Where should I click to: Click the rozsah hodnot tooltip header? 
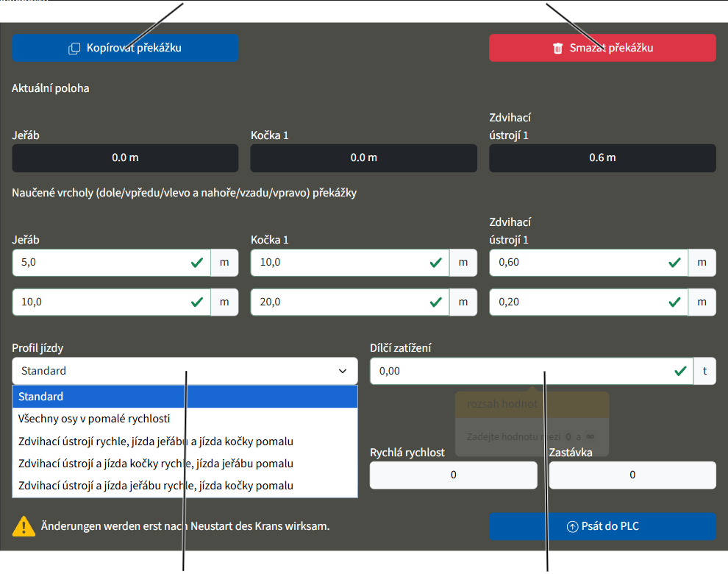(532, 404)
